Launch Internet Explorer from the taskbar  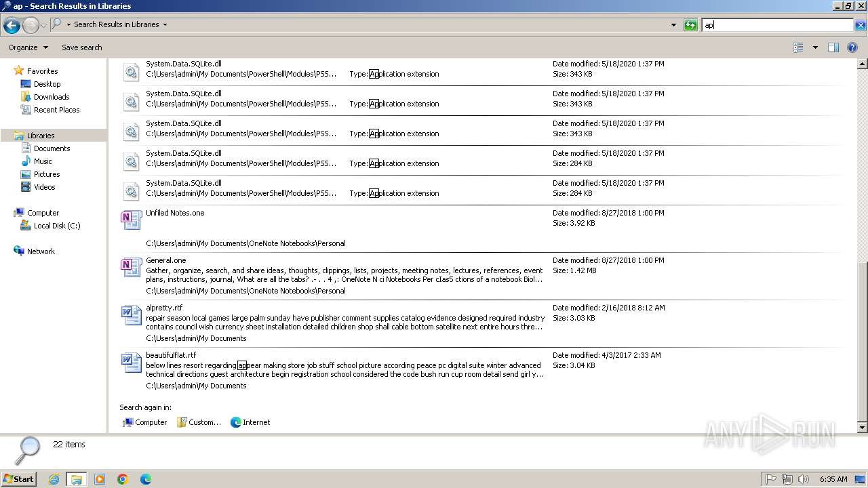pyautogui.click(x=54, y=479)
